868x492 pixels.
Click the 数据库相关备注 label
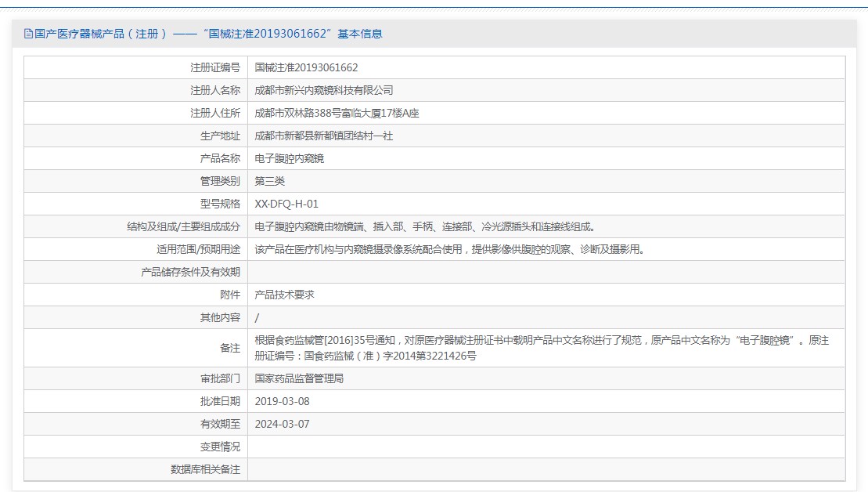point(205,469)
